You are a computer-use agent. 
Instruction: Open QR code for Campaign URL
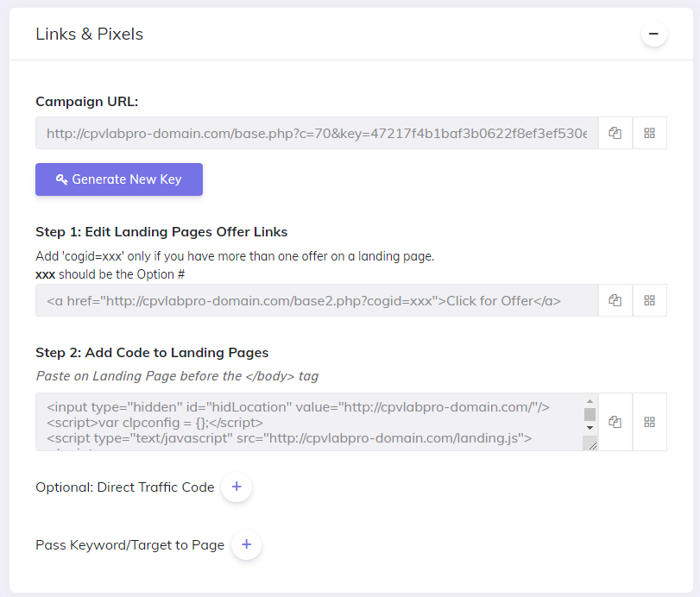tap(650, 133)
